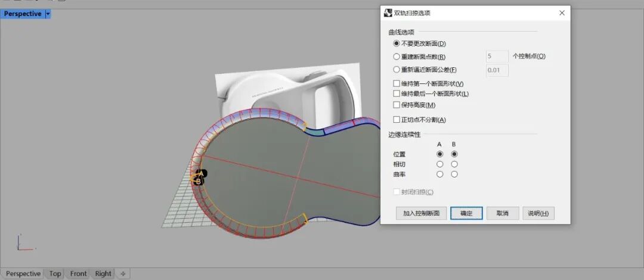Select 曲率 continuity for edge B
Image resolution: width=644 pixels, height=280 pixels.
click(454, 174)
